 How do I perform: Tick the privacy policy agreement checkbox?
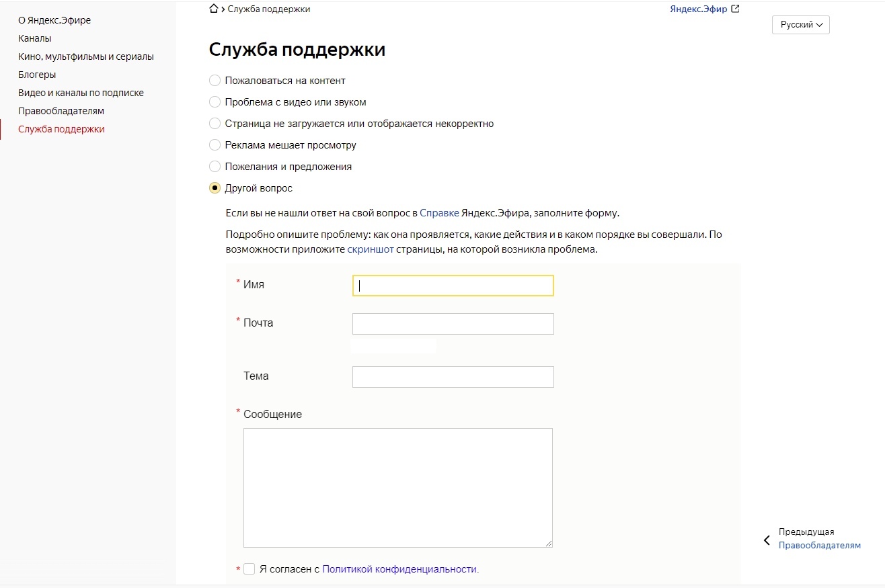(x=249, y=569)
